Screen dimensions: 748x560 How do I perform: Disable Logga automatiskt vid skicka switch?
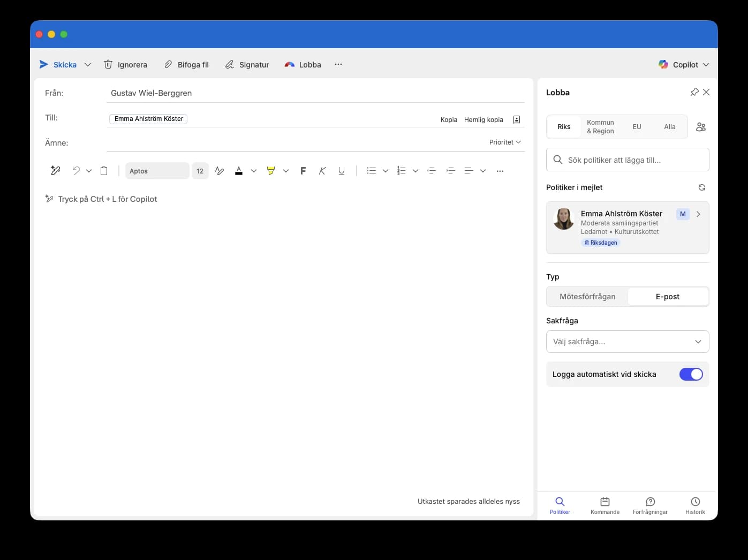691,374
